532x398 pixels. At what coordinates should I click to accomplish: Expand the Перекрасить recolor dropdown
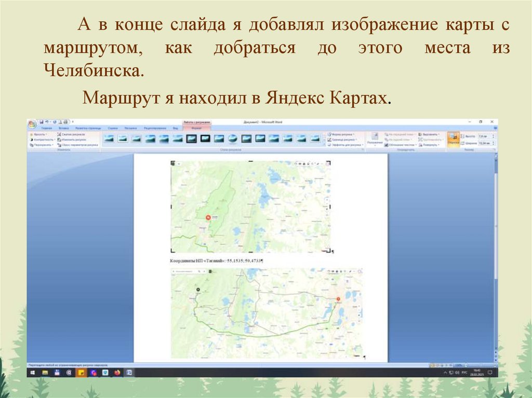[42, 145]
